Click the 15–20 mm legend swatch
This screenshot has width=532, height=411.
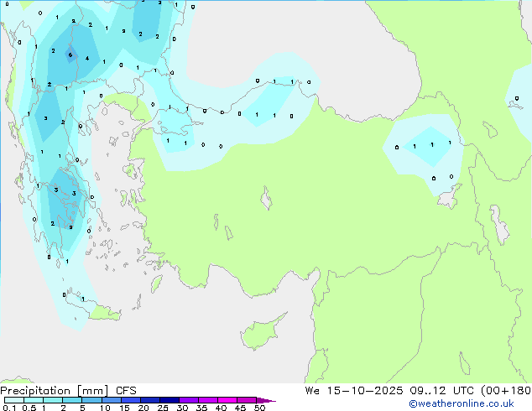click(131, 400)
